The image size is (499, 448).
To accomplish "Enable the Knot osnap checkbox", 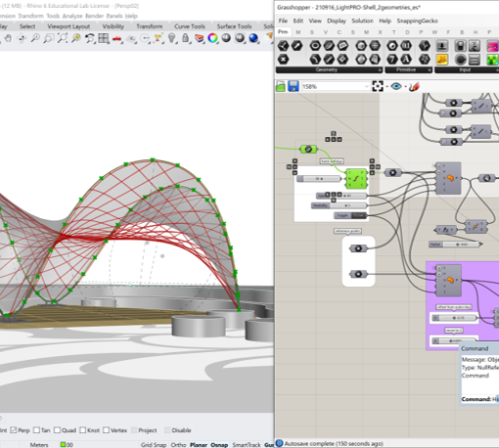I will (x=83, y=430).
